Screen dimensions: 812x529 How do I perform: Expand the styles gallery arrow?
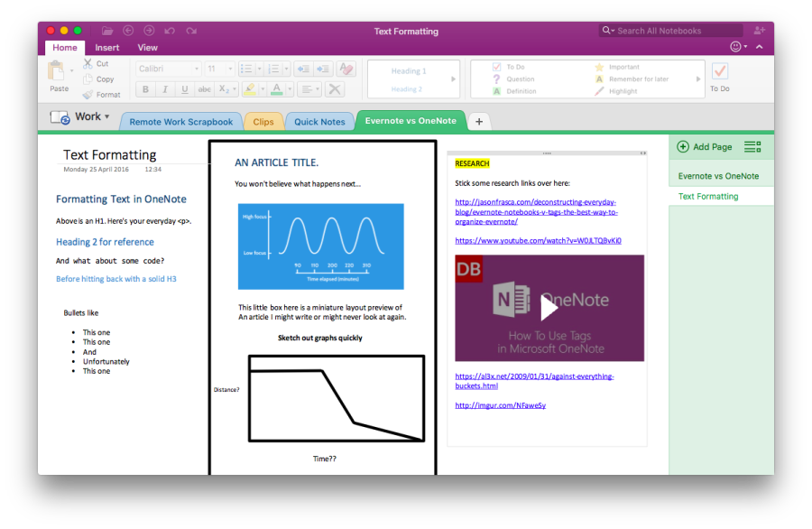453,79
